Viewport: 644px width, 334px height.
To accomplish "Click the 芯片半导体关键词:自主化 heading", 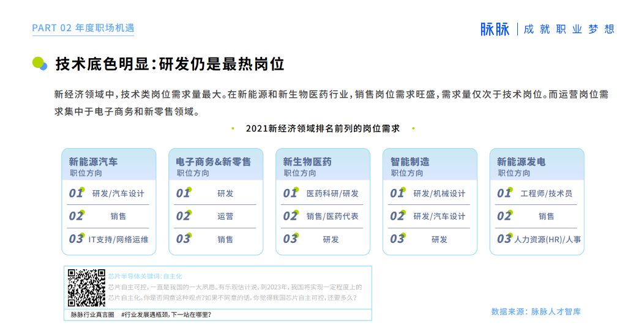I will click(x=145, y=276).
